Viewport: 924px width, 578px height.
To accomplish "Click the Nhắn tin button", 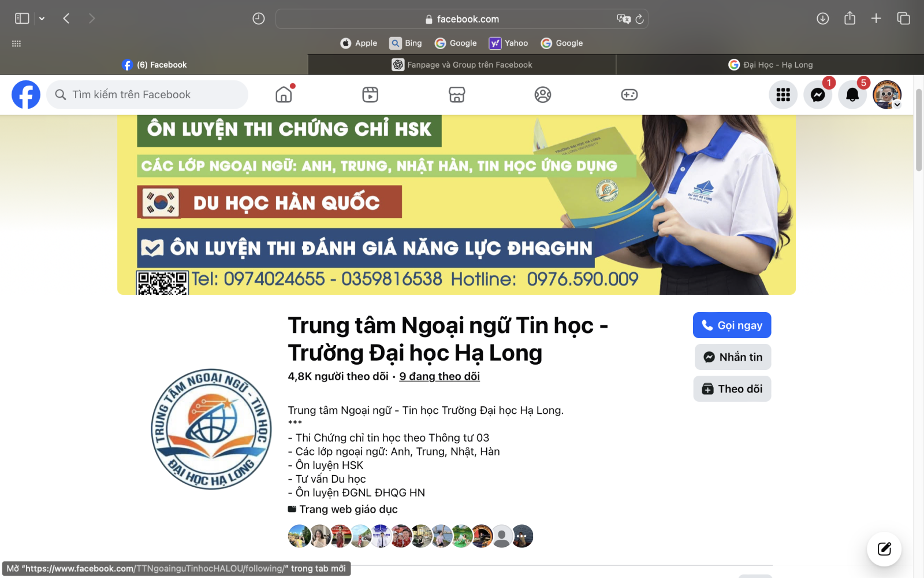I will pyautogui.click(x=733, y=357).
